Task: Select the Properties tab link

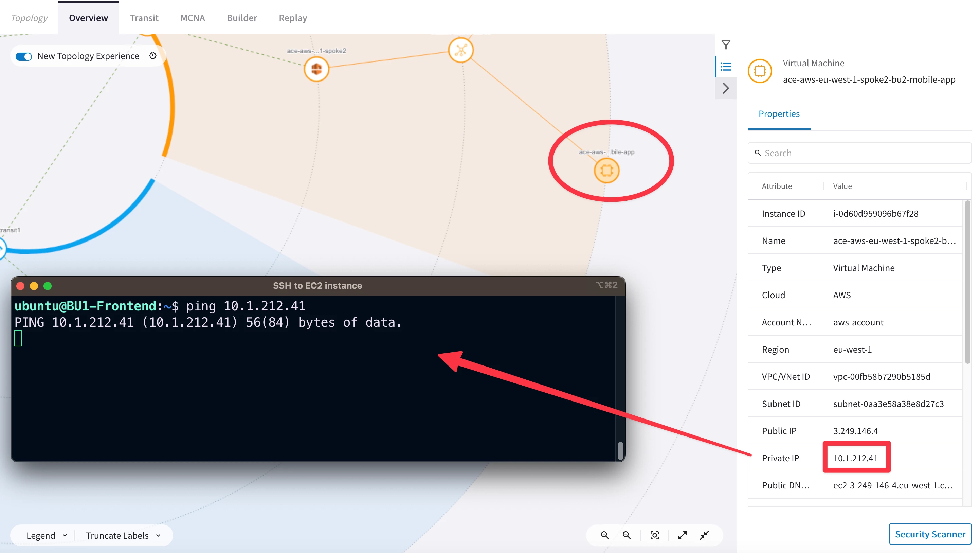Action: pos(779,113)
